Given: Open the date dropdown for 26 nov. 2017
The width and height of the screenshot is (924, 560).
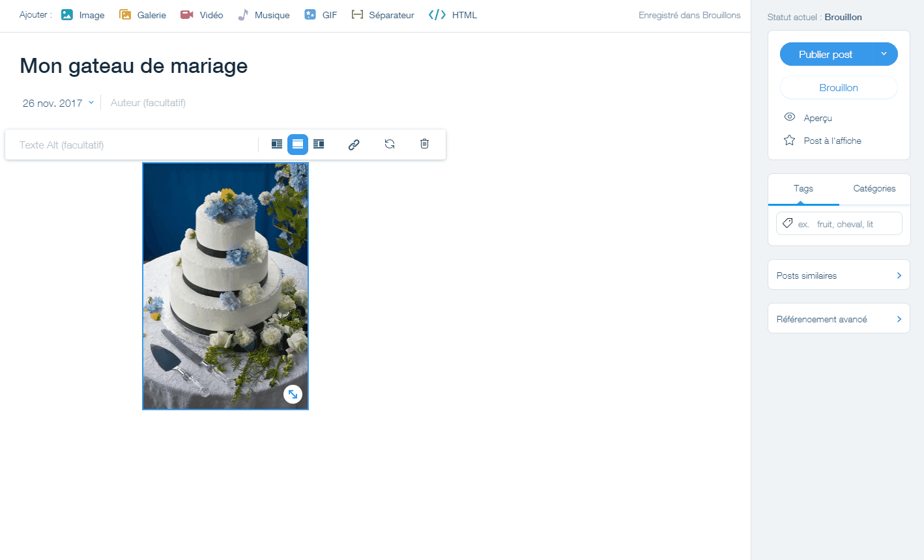Looking at the screenshot, I should [x=58, y=103].
